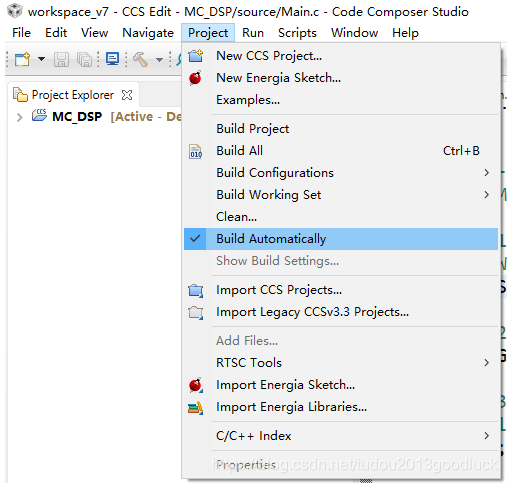The width and height of the screenshot is (507, 483).
Task: Choose Import Energia Sketch... entry
Action: tap(285, 385)
